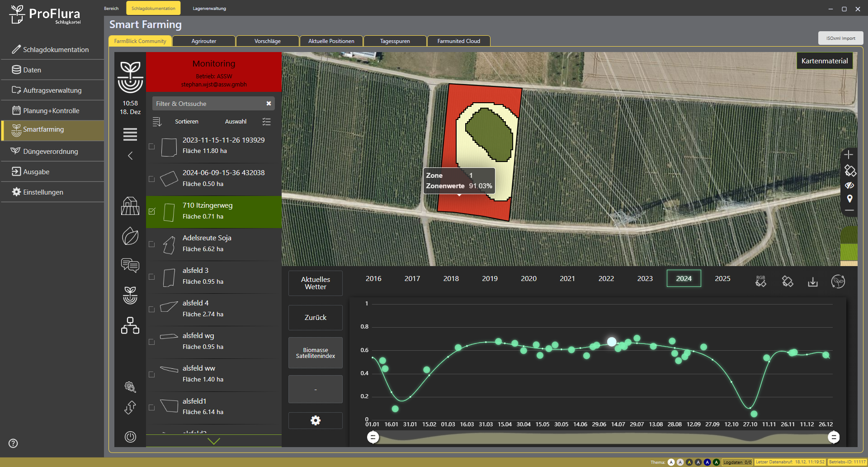The width and height of the screenshot is (868, 467).
Task: Click the left range slider handle
Action: coord(373,437)
